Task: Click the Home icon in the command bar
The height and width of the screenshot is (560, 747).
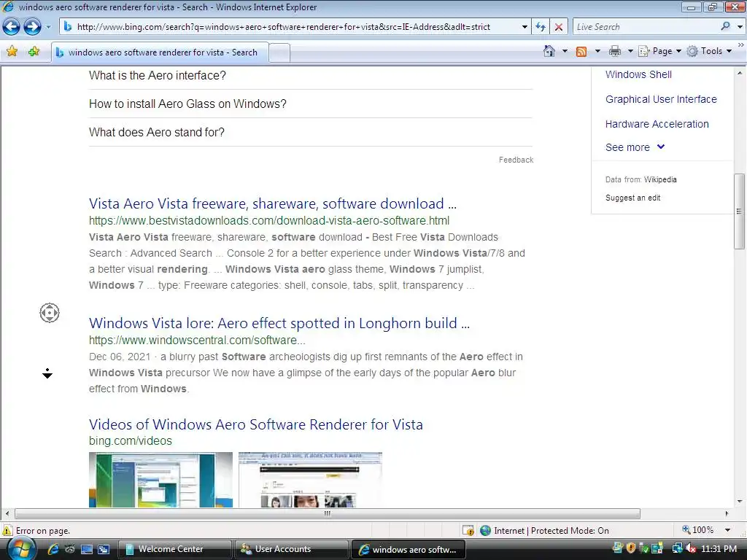Action: pyautogui.click(x=549, y=51)
